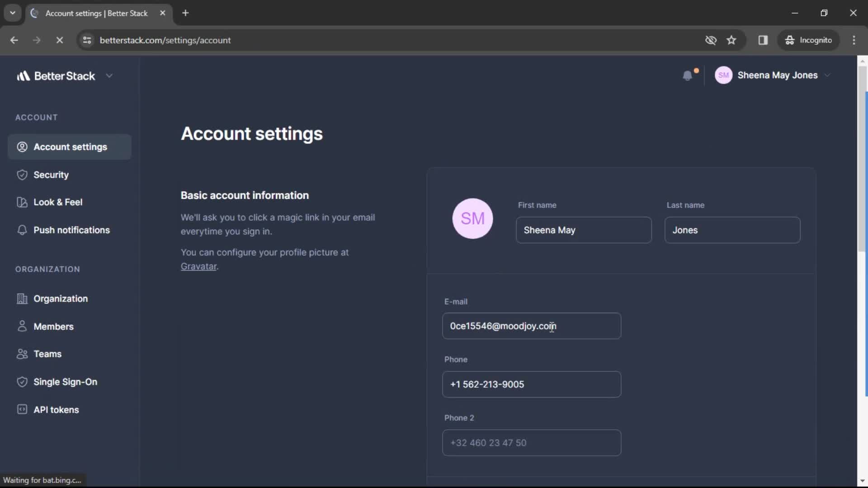Screen dimensions: 868x488
Task: Focus the First name field
Action: click(x=584, y=230)
